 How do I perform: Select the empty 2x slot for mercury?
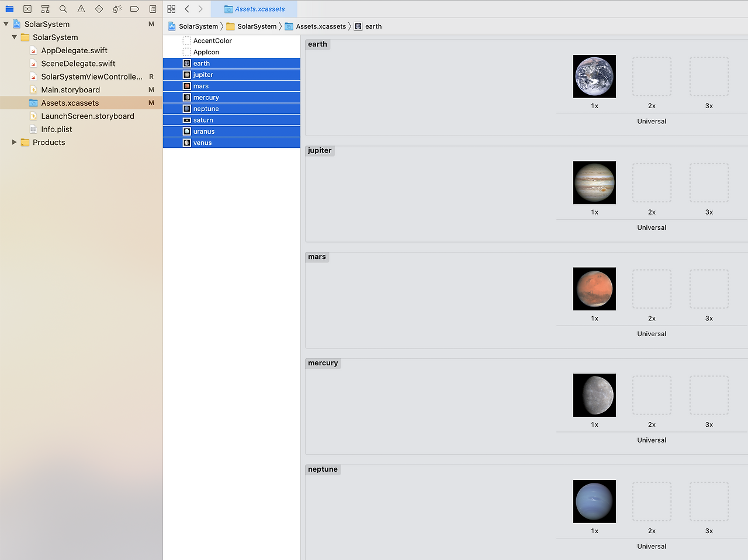pos(652,395)
